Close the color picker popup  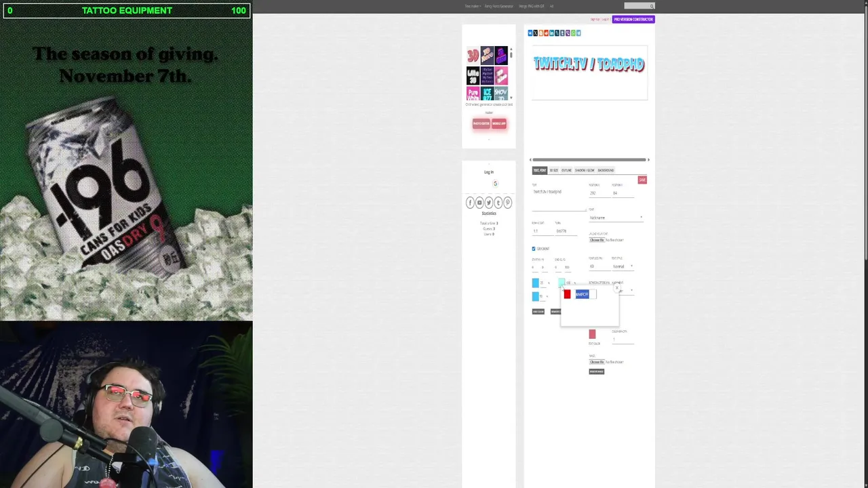coord(617,287)
